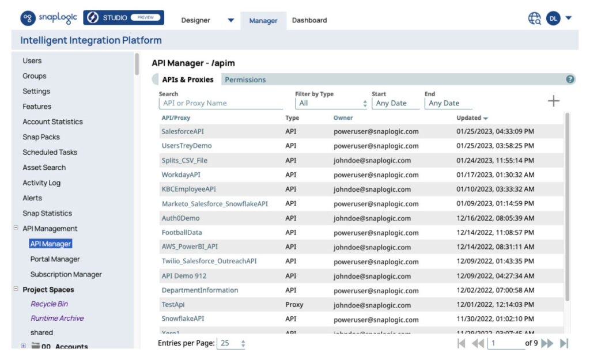Create a new API using the plus icon
Viewport: 590px width, 364px height.
coord(553,100)
